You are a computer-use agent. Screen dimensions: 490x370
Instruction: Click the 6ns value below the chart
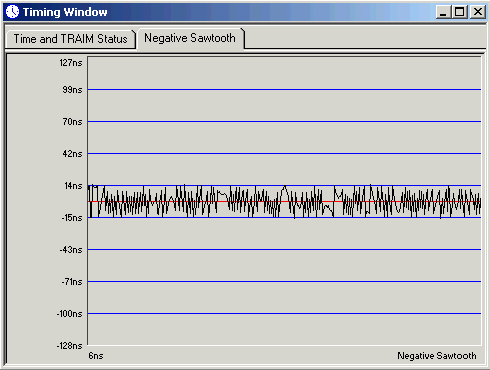(96, 356)
